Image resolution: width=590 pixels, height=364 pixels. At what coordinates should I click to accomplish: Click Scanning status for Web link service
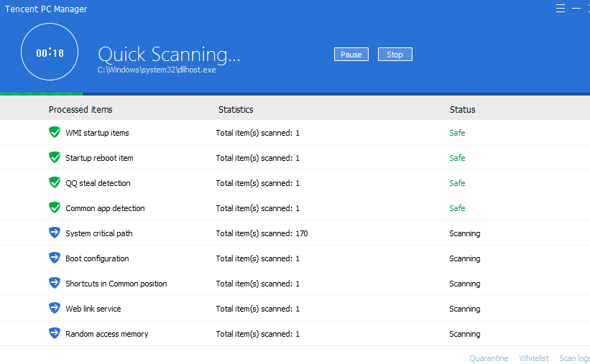point(465,309)
